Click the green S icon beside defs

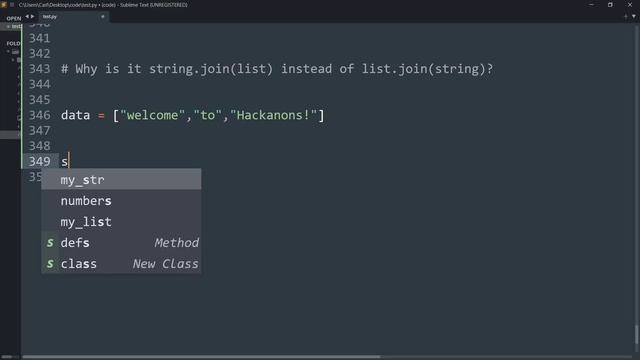[50, 243]
